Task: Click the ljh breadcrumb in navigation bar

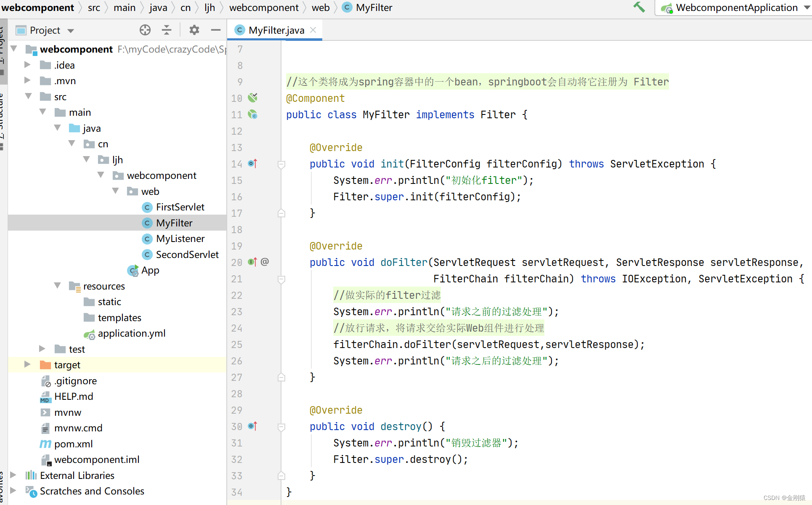Action: (210, 8)
